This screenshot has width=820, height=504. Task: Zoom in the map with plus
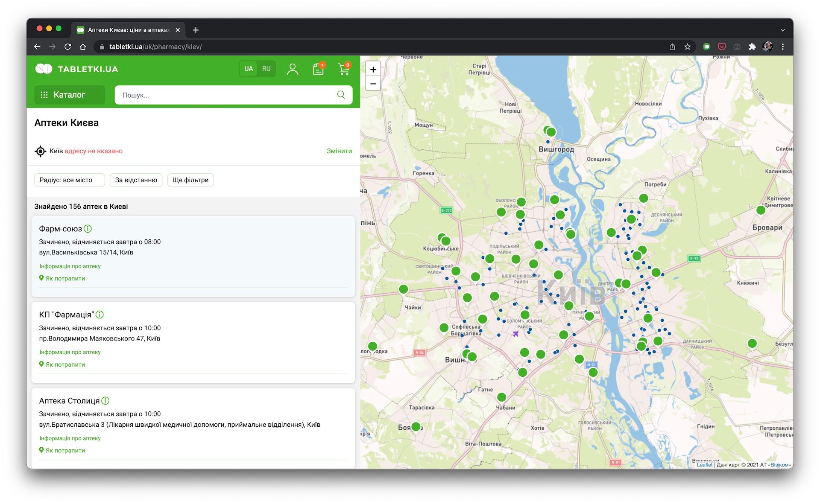pos(373,70)
